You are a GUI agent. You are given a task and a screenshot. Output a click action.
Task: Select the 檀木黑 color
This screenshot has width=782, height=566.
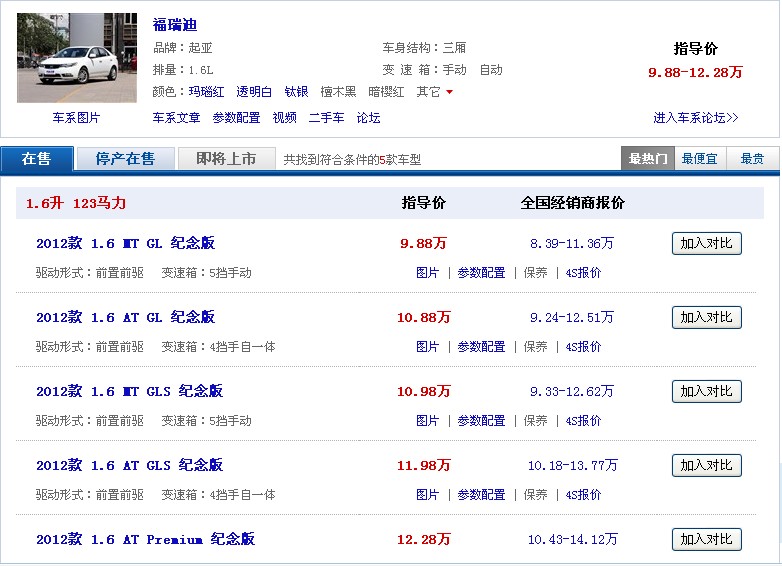[x=338, y=92]
